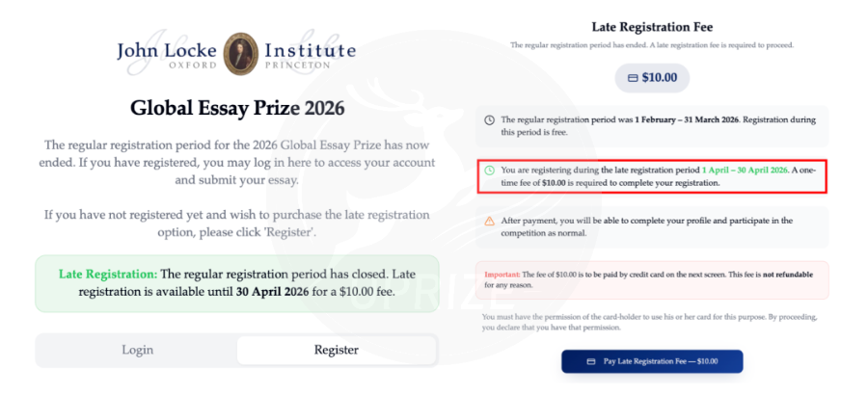Click the orange warning triangle icon
This screenshot has width=868, height=395.
pos(489,221)
